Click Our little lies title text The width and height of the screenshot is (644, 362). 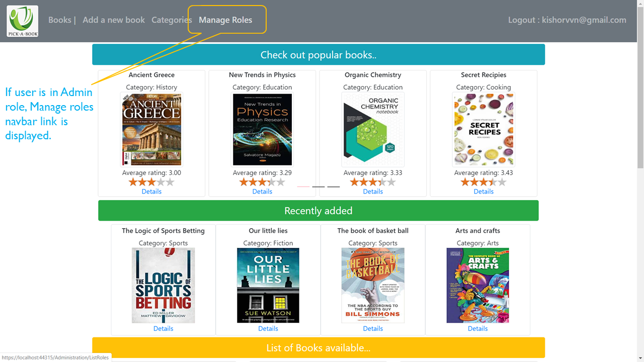(268, 231)
